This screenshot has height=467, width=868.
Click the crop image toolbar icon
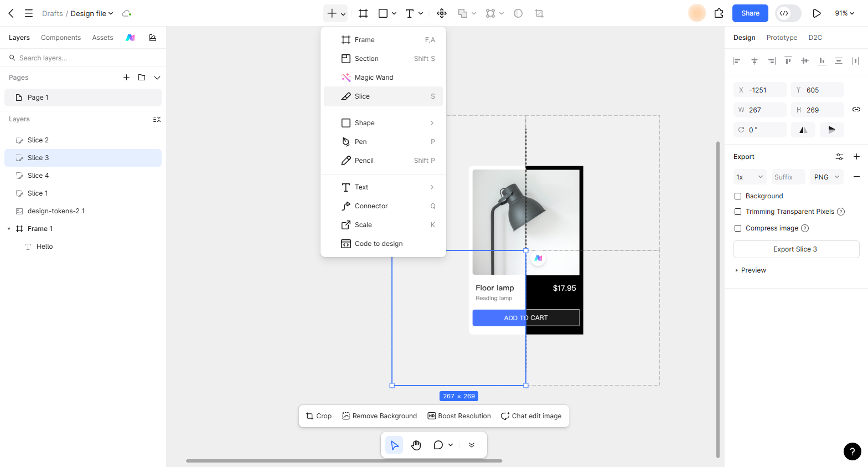pos(539,13)
